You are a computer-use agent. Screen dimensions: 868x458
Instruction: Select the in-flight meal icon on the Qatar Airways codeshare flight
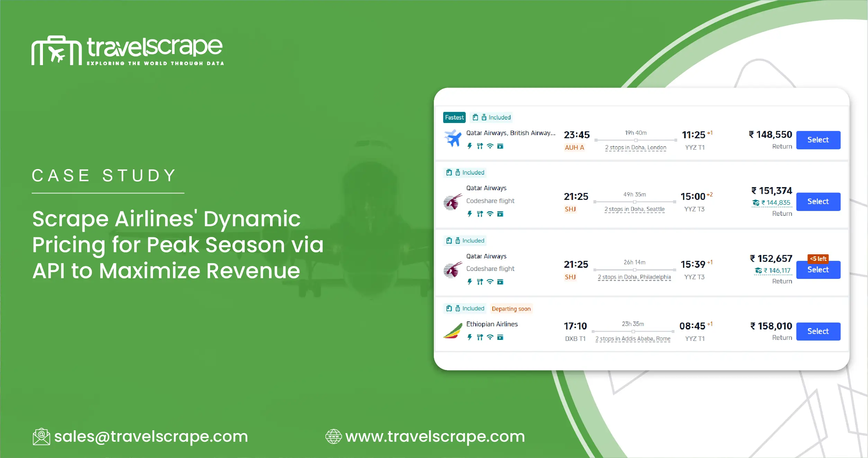480,214
